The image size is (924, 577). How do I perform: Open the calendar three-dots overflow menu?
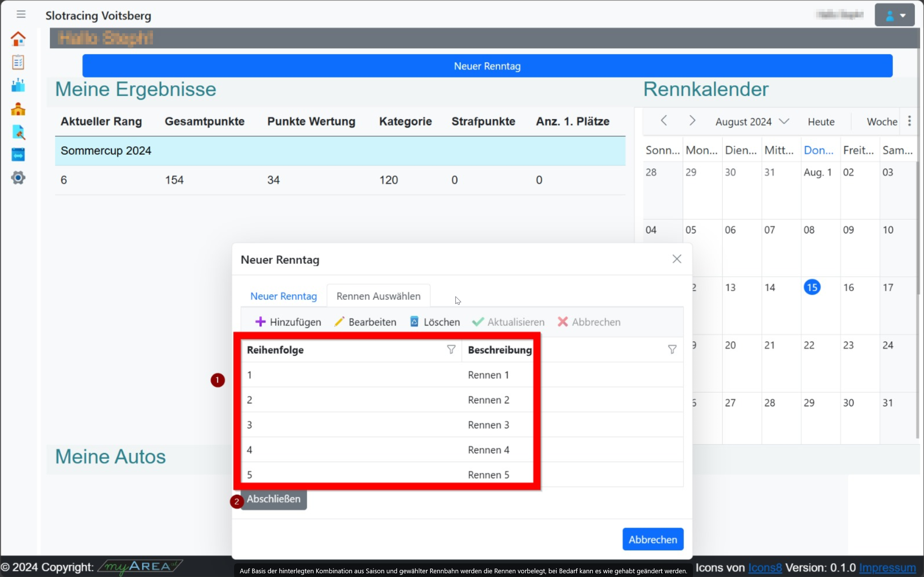pos(909,121)
